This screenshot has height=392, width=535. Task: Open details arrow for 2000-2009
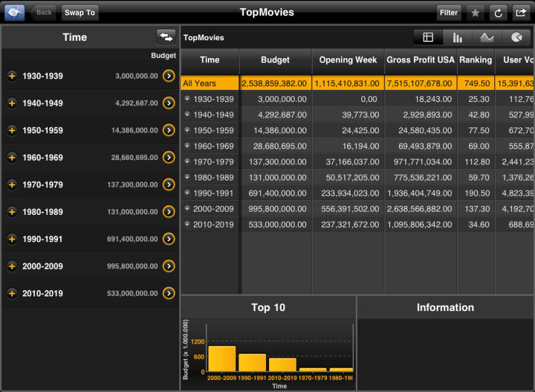[168, 266]
